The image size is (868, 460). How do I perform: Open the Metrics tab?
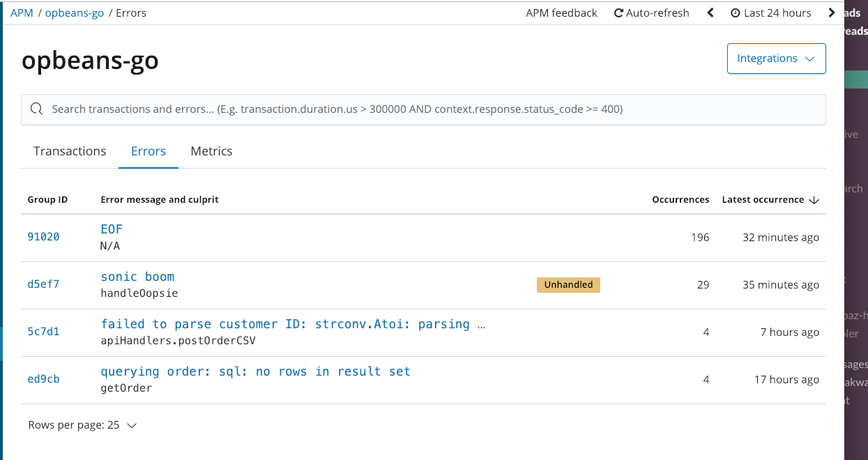(211, 151)
